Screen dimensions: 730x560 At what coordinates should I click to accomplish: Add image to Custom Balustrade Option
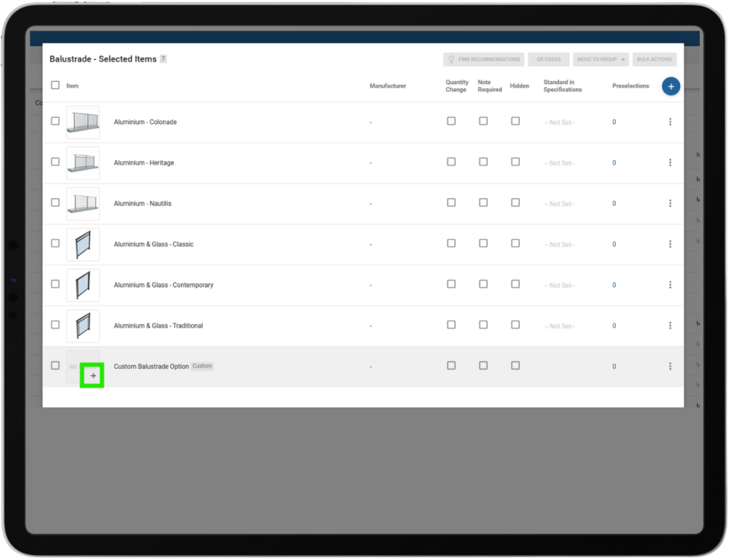tap(93, 375)
